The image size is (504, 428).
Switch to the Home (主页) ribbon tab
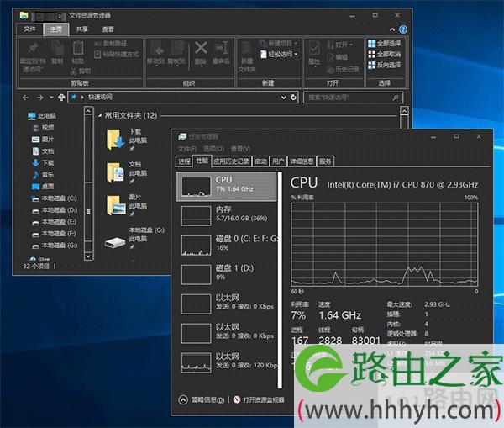(x=56, y=29)
